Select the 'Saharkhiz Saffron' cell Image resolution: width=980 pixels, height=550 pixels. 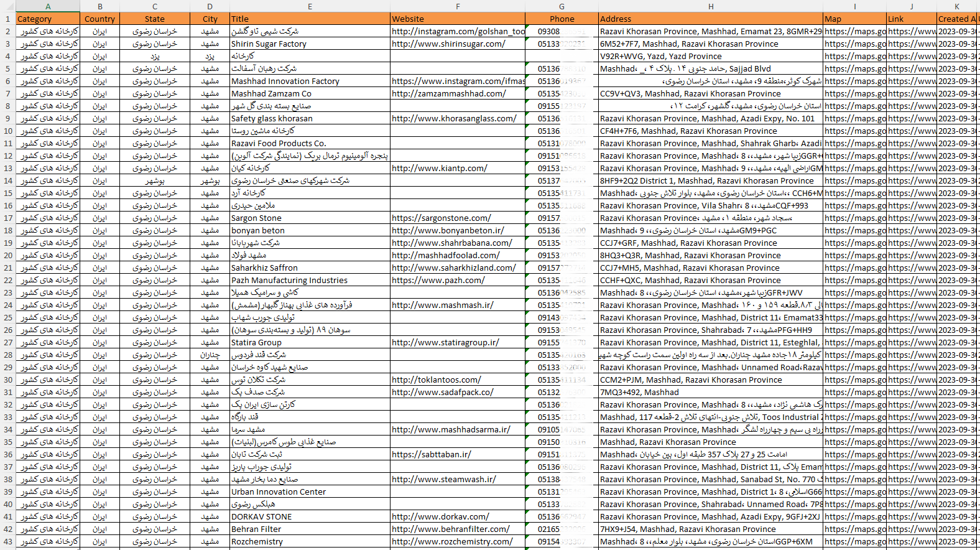(310, 268)
